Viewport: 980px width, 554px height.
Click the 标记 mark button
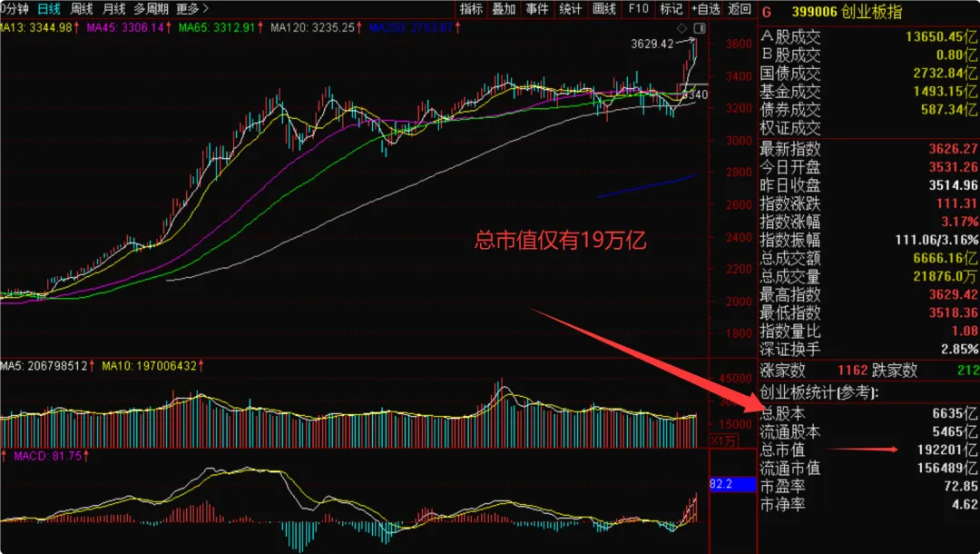[x=671, y=9]
